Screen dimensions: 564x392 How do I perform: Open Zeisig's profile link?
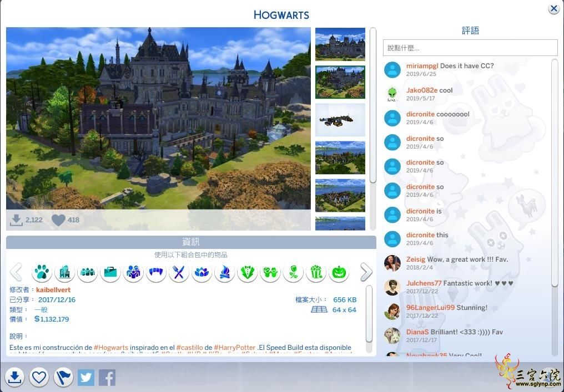coord(416,259)
